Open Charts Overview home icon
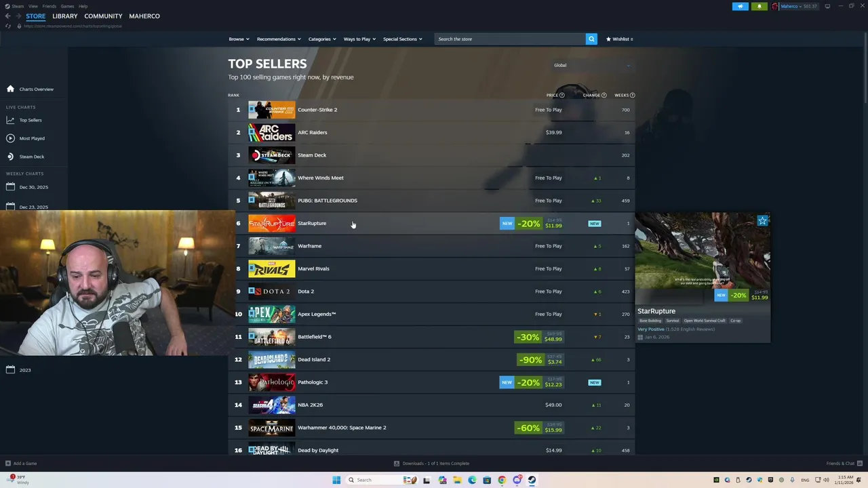 click(x=10, y=89)
